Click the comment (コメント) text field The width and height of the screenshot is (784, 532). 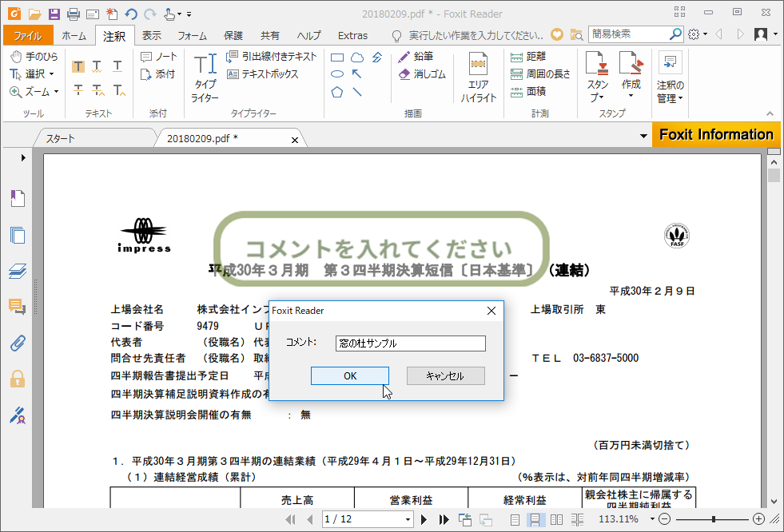[x=411, y=343]
